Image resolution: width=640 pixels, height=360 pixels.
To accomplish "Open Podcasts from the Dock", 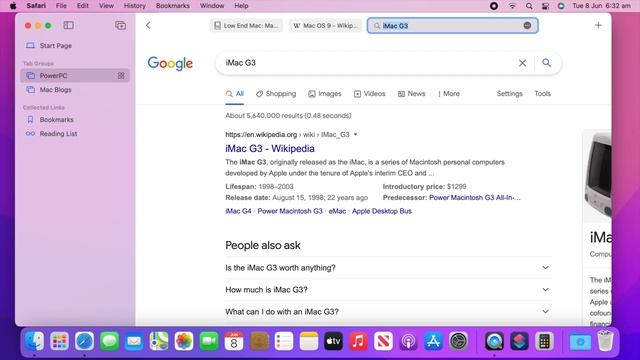I will [x=408, y=341].
